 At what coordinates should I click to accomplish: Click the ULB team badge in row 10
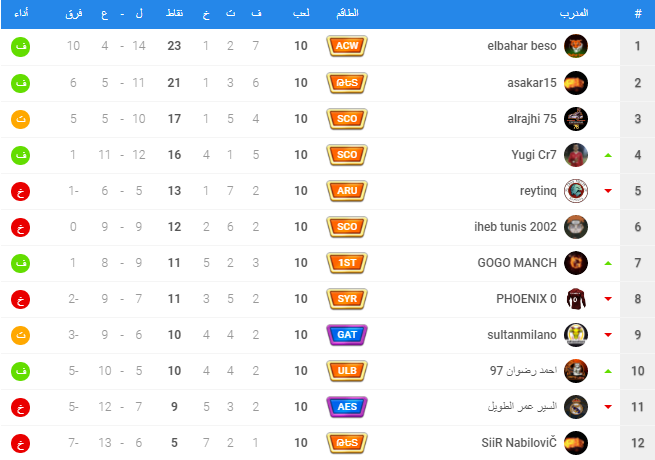point(347,370)
